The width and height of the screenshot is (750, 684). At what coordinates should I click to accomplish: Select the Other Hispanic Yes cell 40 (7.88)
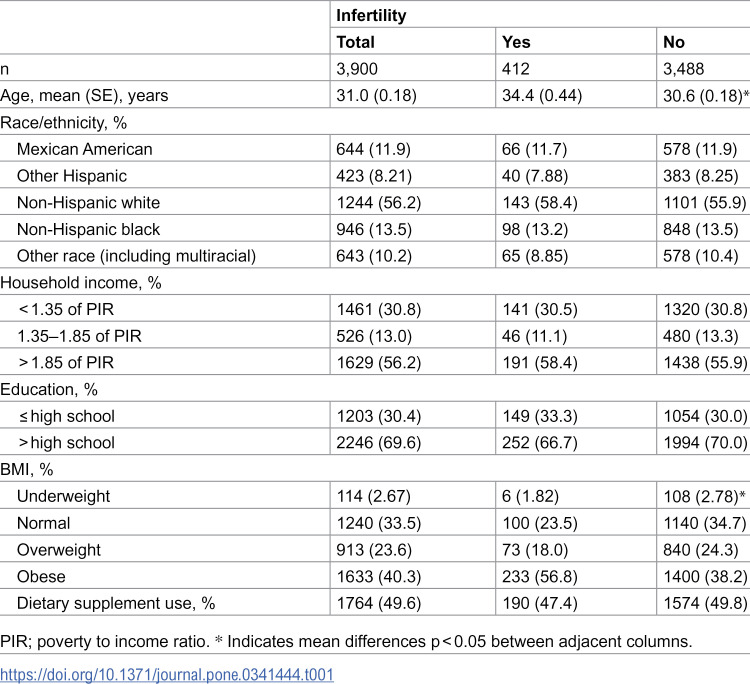tap(535, 176)
